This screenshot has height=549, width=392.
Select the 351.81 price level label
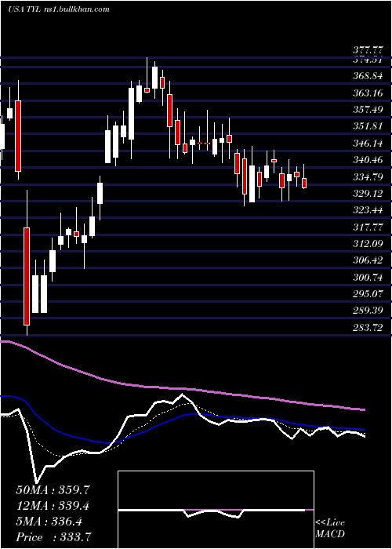[x=367, y=126]
